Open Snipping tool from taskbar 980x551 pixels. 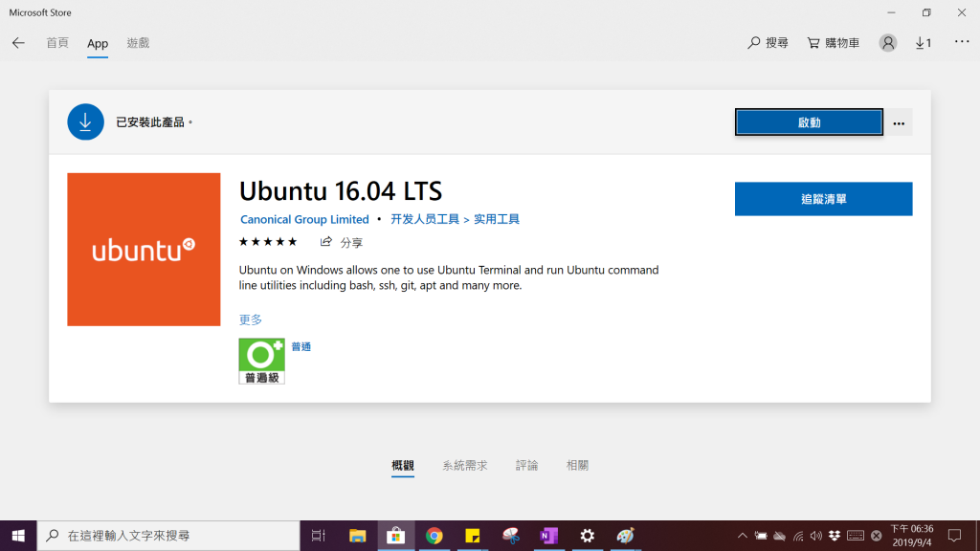(511, 536)
